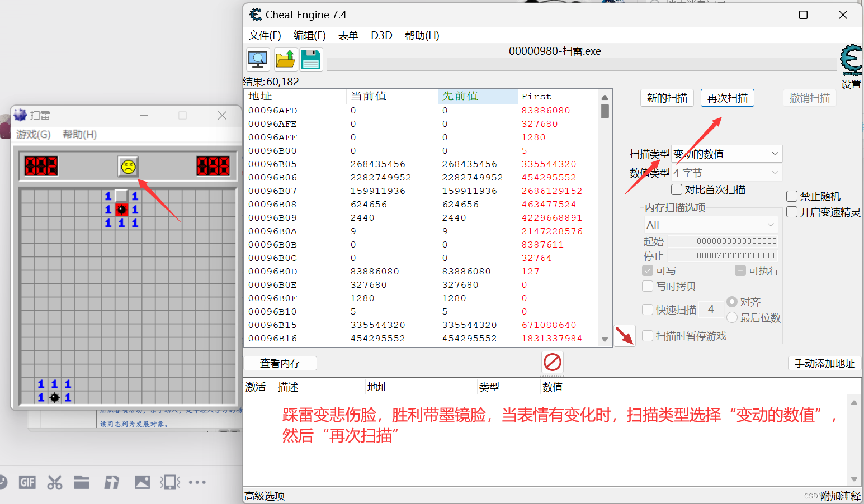Click the sad face button in Minesweeper

point(128,167)
